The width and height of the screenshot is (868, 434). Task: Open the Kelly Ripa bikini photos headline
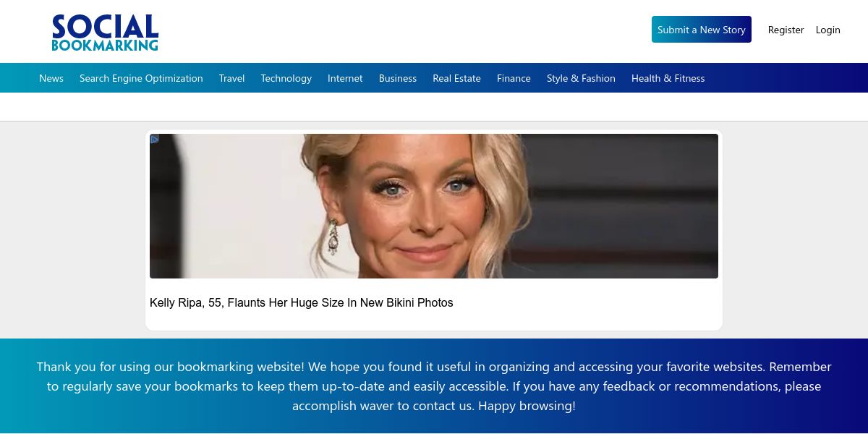click(x=302, y=302)
